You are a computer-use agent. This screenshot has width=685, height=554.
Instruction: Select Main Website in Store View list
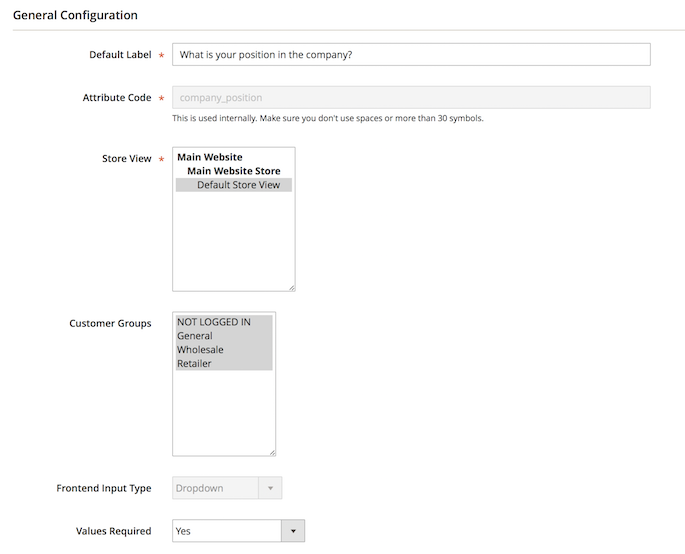(x=210, y=157)
